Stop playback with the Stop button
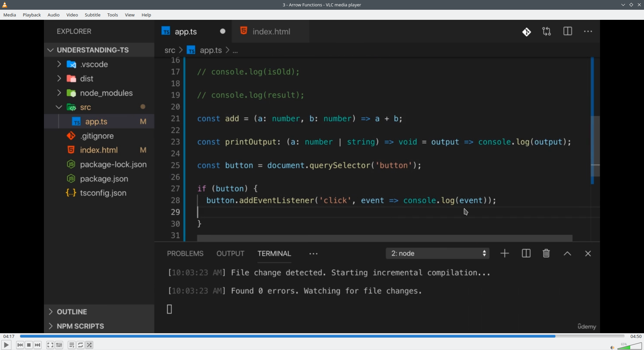The width and height of the screenshot is (644, 350). 29,345
